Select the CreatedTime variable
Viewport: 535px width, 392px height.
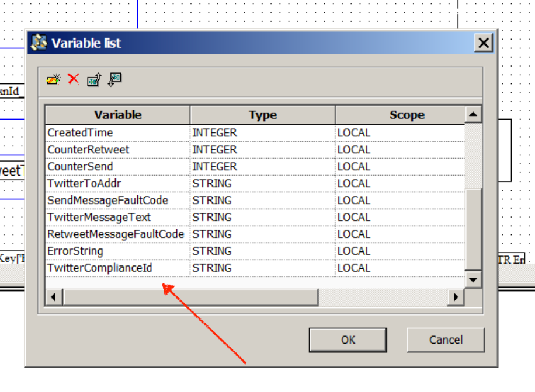coord(80,133)
